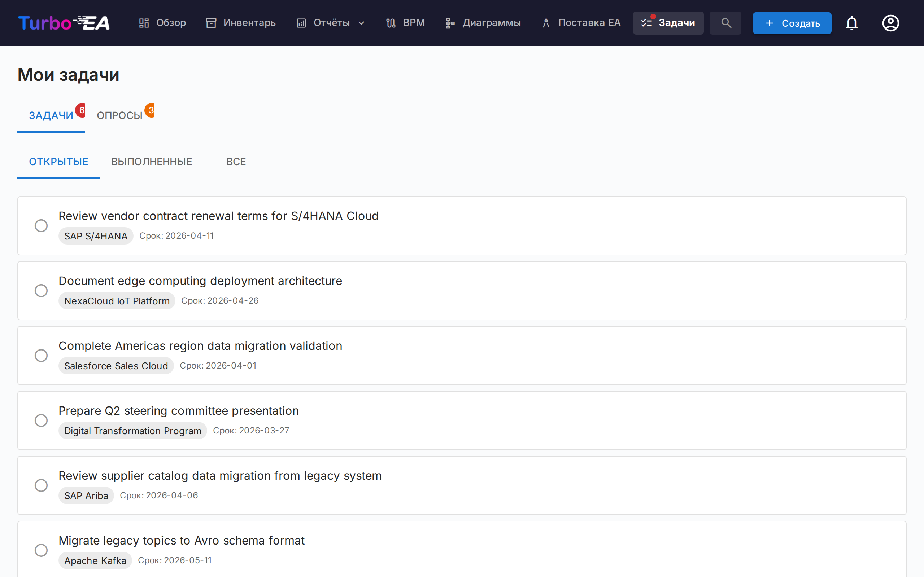Switch to the Опросы tab
This screenshot has width=924, height=577.
tap(119, 115)
